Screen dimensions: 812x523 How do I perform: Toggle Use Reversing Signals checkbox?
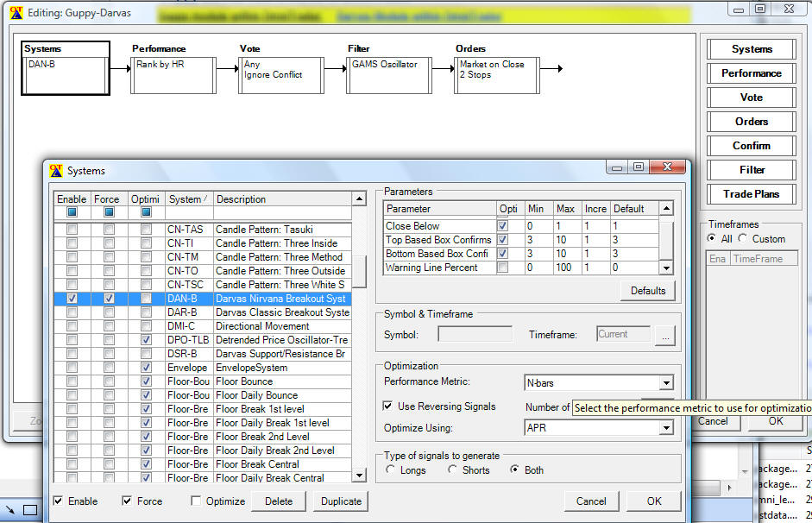click(387, 406)
